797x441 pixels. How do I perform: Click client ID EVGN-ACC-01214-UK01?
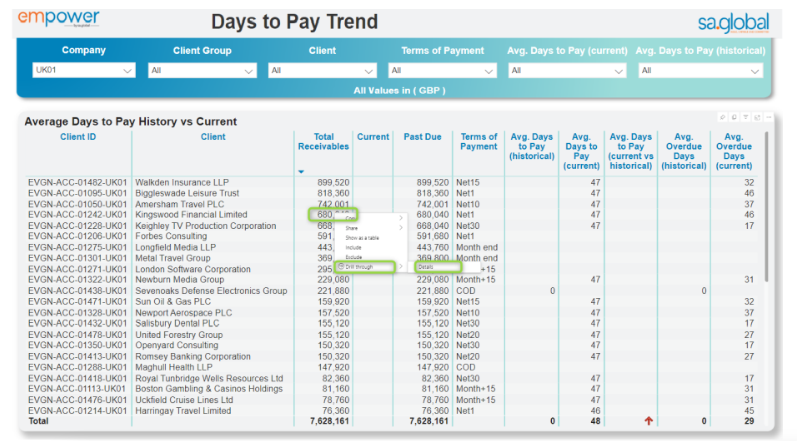(77, 411)
